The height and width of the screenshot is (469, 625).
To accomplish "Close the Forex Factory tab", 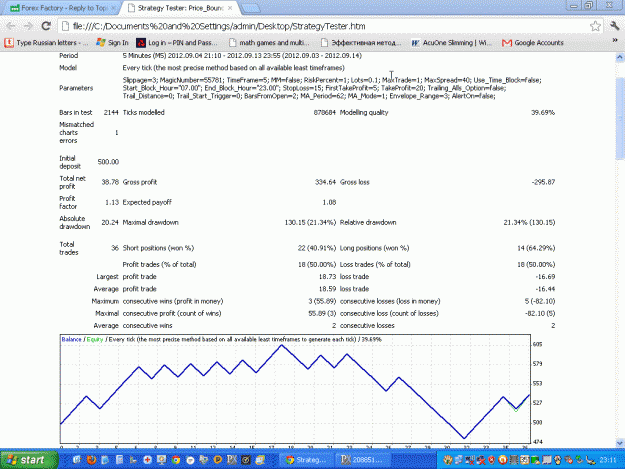I will [x=113, y=8].
